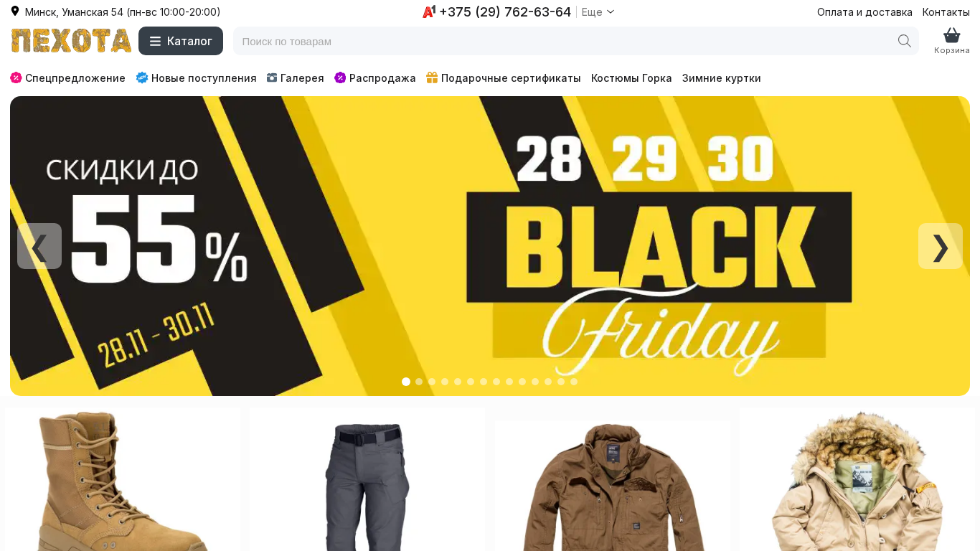Focus the Поиск по товарам search field
Viewport: 980px width, 551px height.
click(x=567, y=41)
